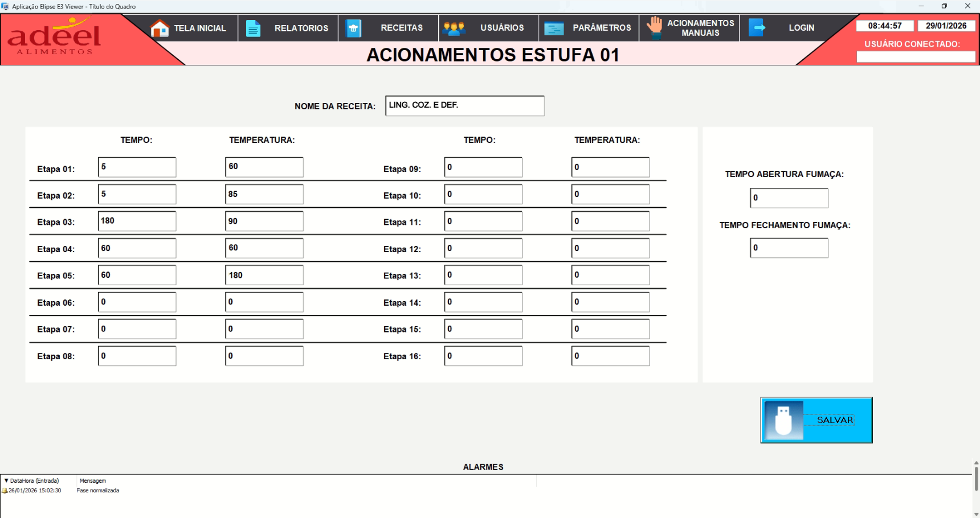Click the house icon for Tela Inicial
980x518 pixels.
[160, 28]
